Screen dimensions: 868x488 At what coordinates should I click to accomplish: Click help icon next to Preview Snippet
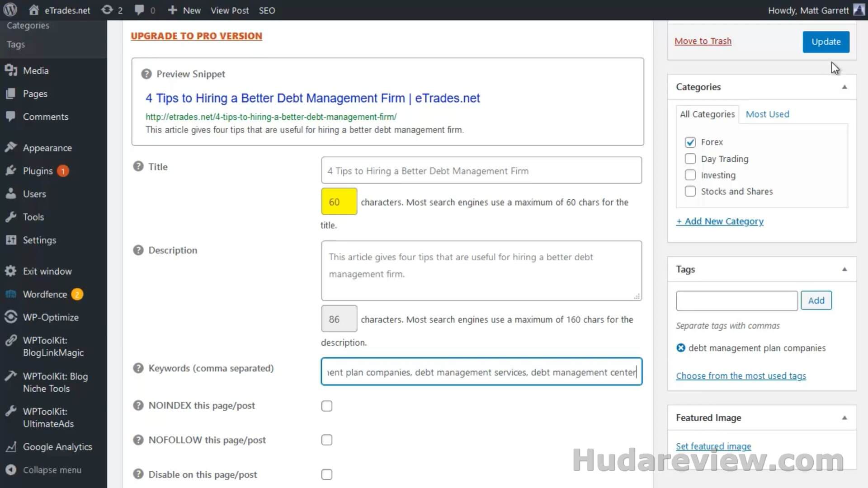(146, 74)
